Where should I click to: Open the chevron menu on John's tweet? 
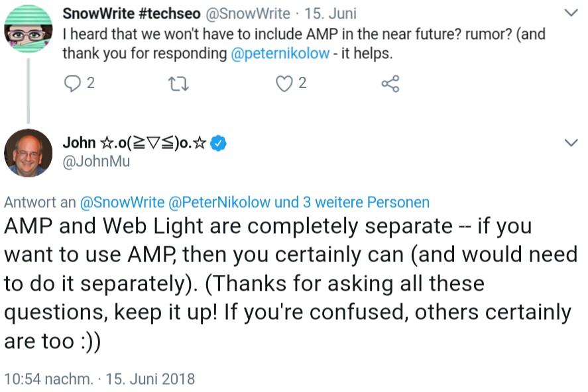(570, 143)
